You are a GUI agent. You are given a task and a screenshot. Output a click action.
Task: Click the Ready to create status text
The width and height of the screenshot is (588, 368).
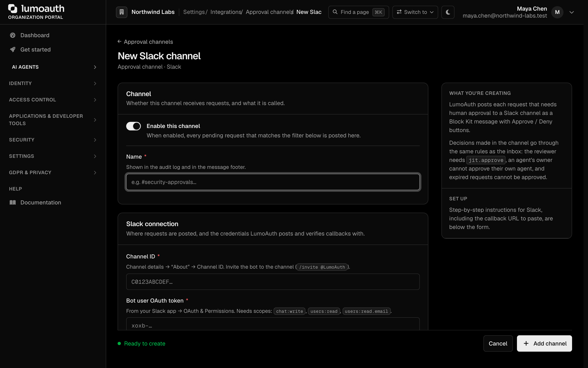coord(145,343)
